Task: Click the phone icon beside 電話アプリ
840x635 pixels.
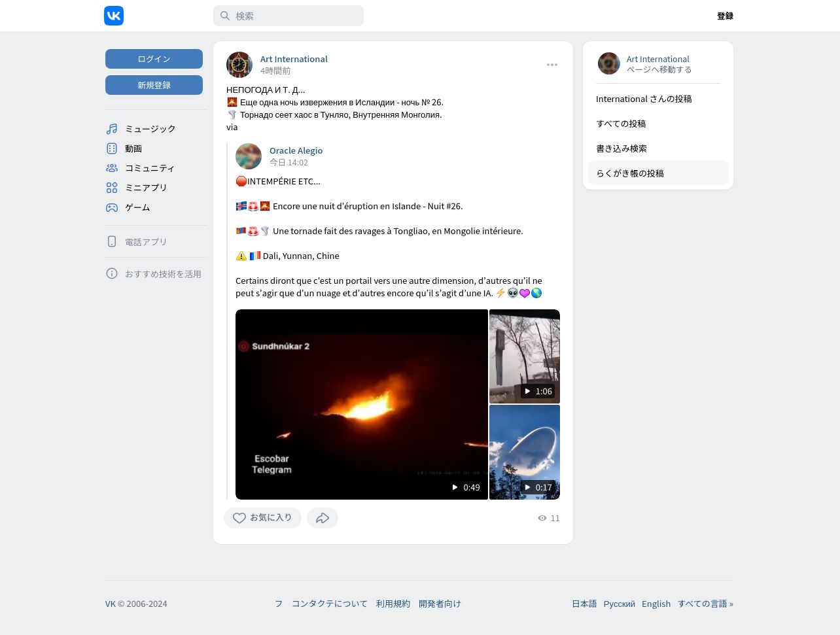Action: pos(112,241)
